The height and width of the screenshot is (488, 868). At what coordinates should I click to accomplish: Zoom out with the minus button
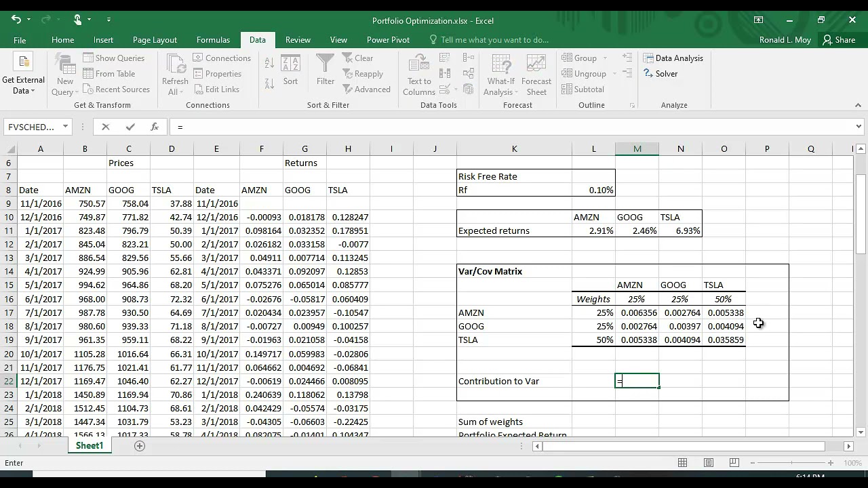pyautogui.click(x=753, y=463)
